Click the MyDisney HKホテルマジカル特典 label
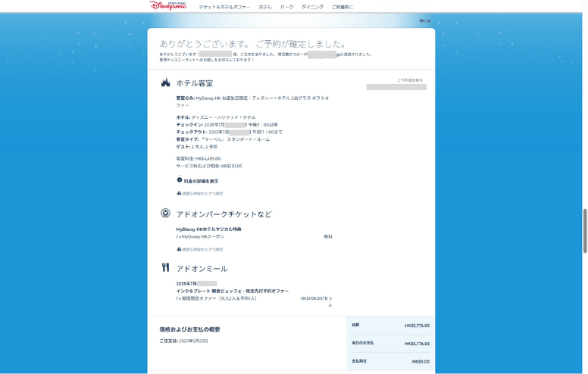The width and height of the screenshot is (588, 374). tap(209, 229)
